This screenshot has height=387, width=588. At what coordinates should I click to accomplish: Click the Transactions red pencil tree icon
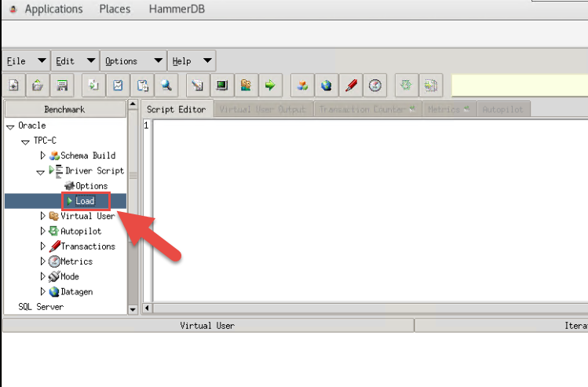click(x=55, y=246)
